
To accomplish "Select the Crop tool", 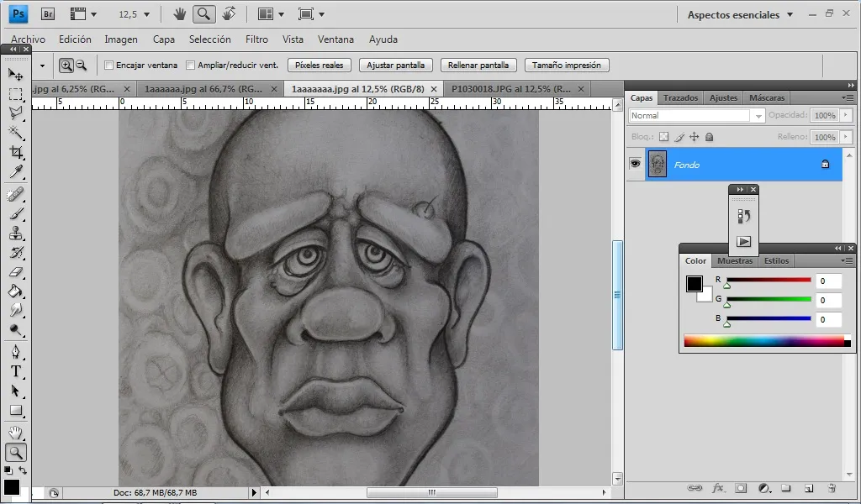I will tap(15, 152).
